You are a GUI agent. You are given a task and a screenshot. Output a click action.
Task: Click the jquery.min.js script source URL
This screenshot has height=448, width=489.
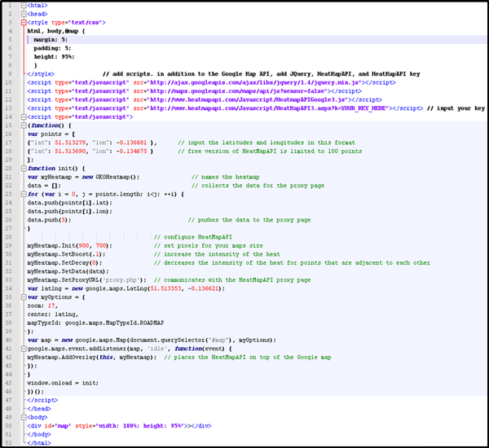pyautogui.click(x=255, y=82)
